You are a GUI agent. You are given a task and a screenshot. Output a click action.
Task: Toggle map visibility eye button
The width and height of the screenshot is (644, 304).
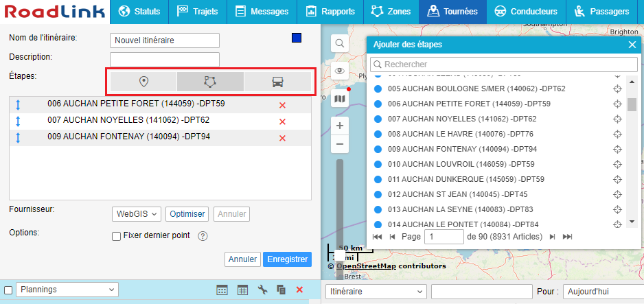coord(340,71)
